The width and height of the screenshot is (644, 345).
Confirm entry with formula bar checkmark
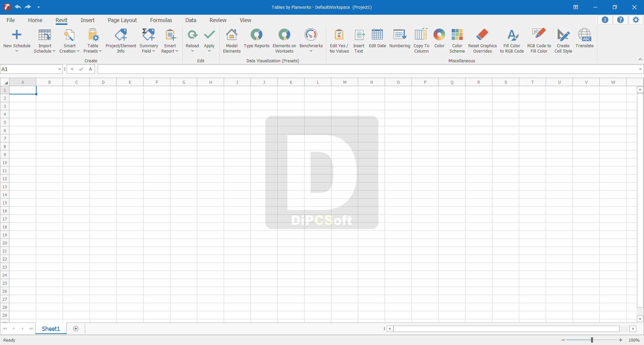[x=81, y=69]
